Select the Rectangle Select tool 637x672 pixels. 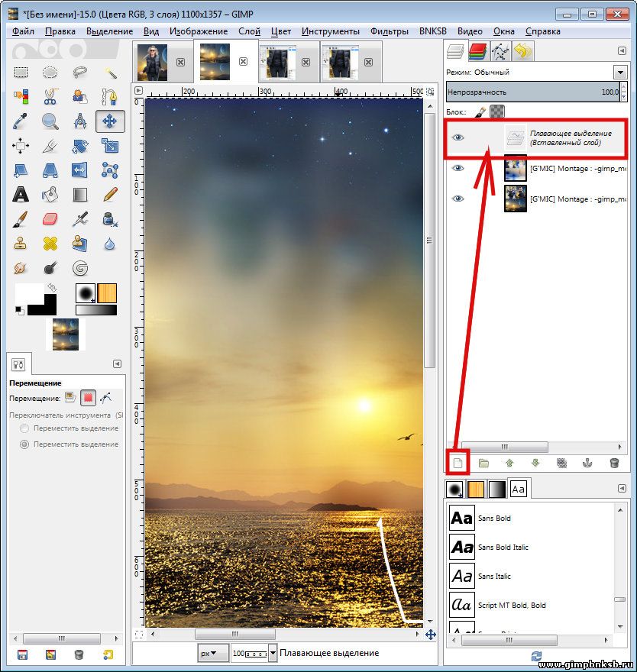click(x=21, y=72)
